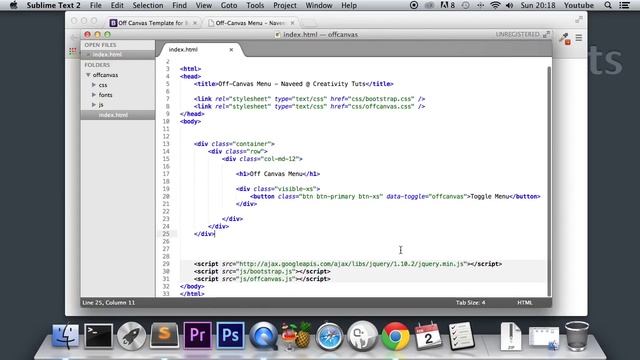The width and height of the screenshot is (640, 360).
Task: Open the Chrome hamburger menu
Action: tap(579, 38)
